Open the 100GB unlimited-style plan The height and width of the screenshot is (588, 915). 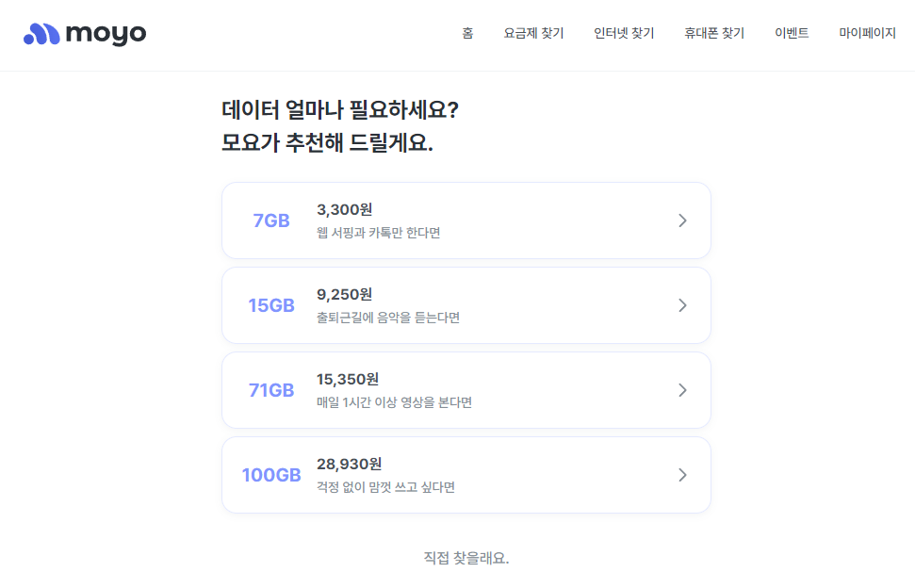(x=466, y=474)
